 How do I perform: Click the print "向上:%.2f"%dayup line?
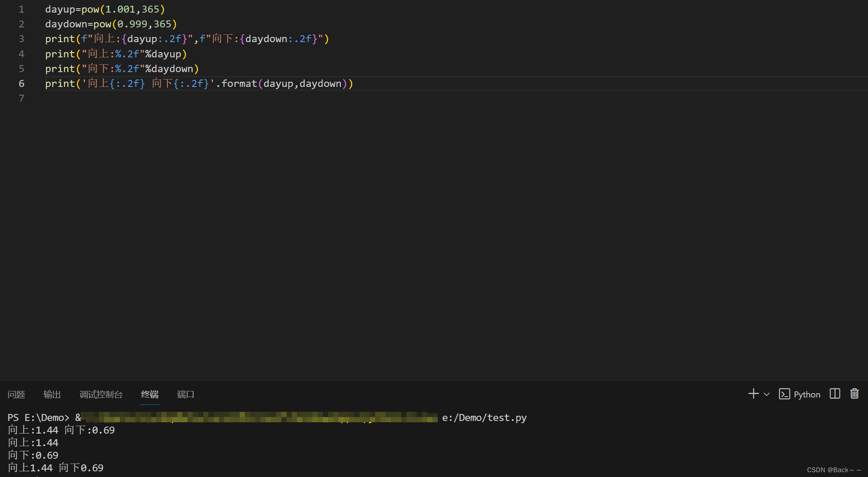(x=116, y=54)
